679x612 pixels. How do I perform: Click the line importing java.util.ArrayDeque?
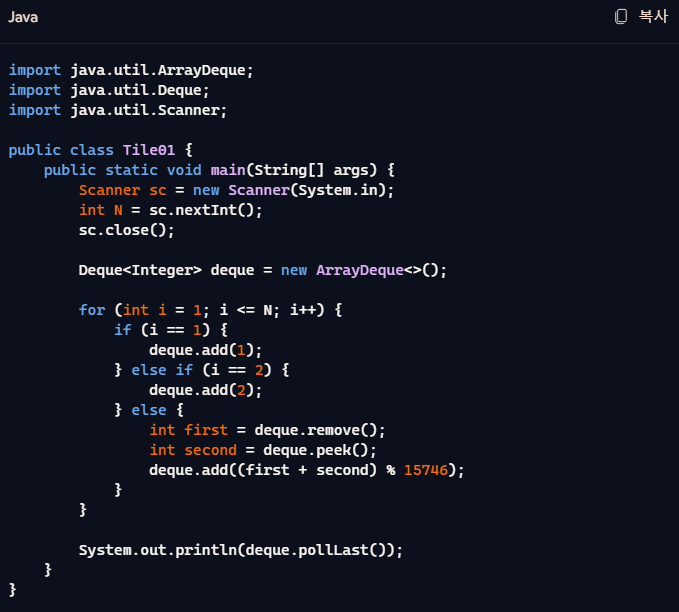[131, 70]
